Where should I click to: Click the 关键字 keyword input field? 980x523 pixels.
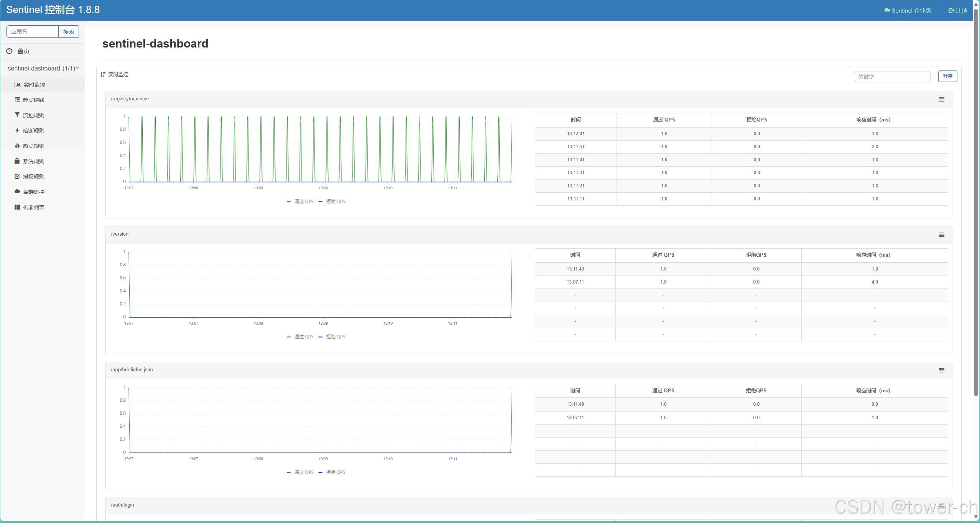point(892,76)
